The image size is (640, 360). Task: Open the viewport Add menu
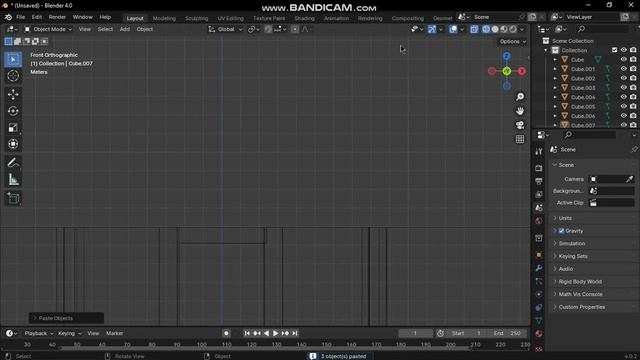[x=124, y=29]
